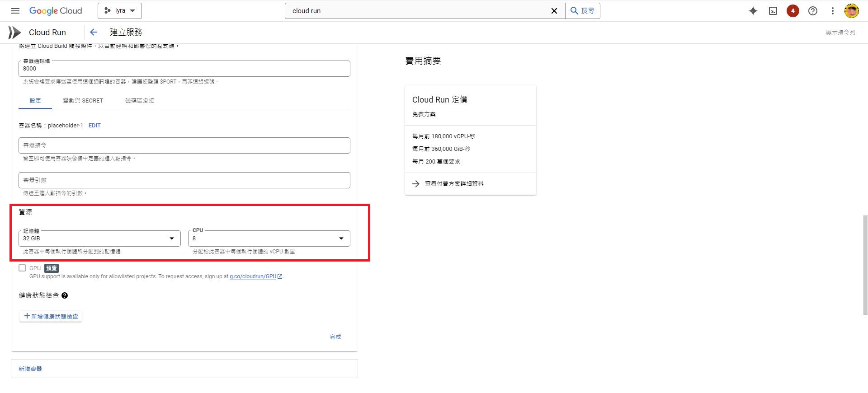Open the 記憶體 dropdown showing 32 GiB
This screenshot has width=868, height=393.
pos(99,239)
